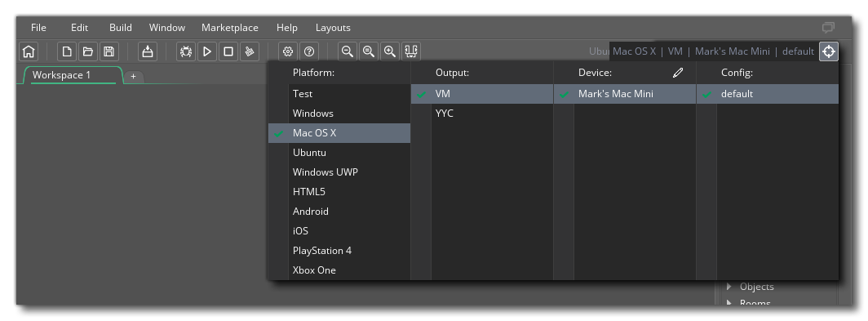Choose the VM output option
Image resolution: width=868 pixels, height=321 pixels.
[482, 94]
